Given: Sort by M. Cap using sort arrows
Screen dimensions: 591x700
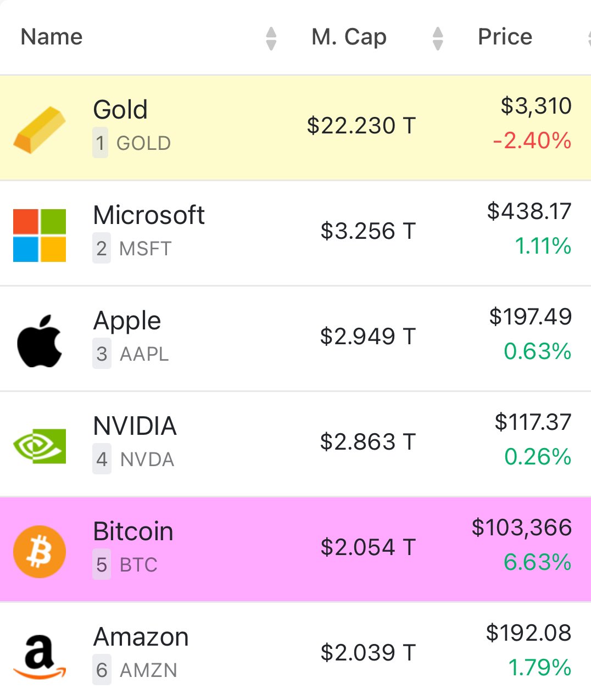Looking at the screenshot, I should pyautogui.click(x=438, y=38).
